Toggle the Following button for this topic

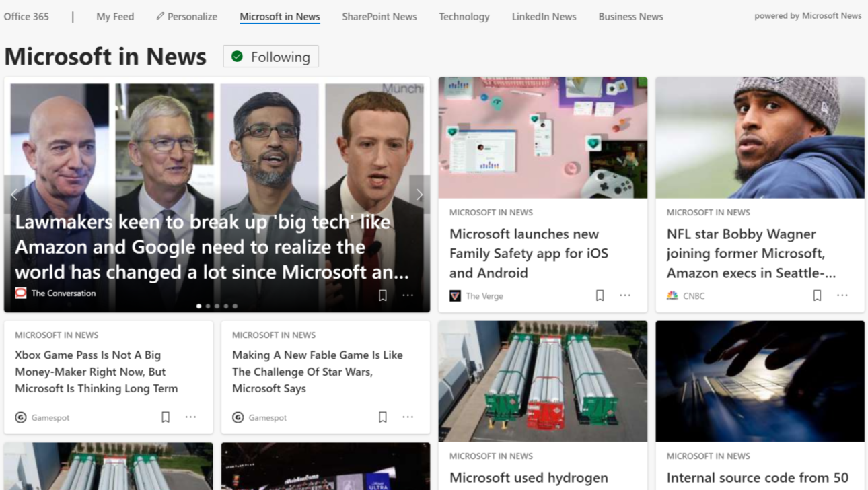tap(270, 57)
